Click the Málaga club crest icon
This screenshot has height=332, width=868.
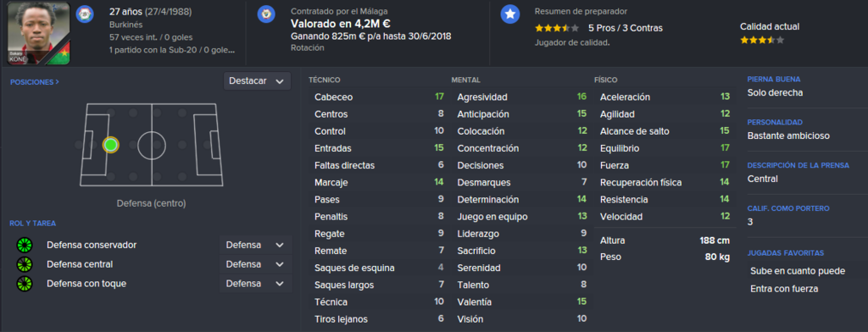(x=266, y=14)
